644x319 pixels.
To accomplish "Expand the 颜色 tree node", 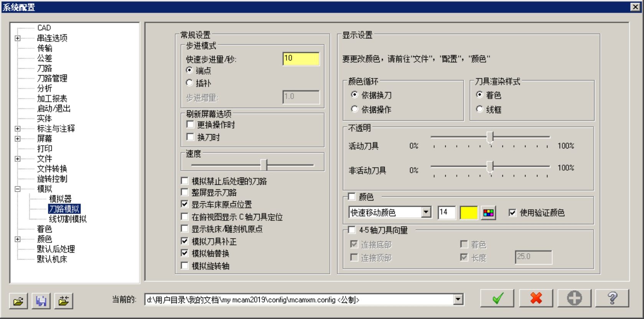I will (x=18, y=239).
